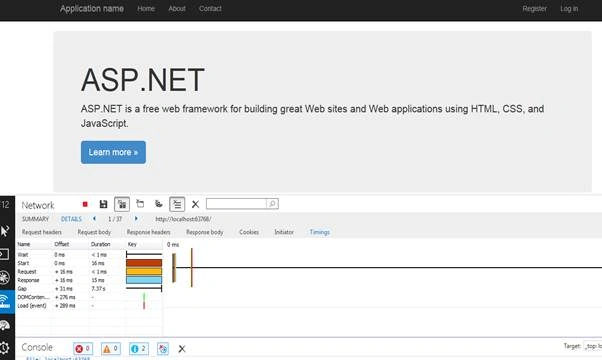Open the Home nav link
Screen dimensions: 602x360
coord(146,8)
